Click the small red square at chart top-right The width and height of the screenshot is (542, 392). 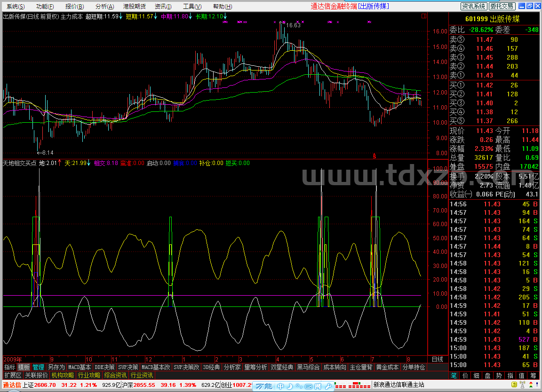[x=424, y=16]
